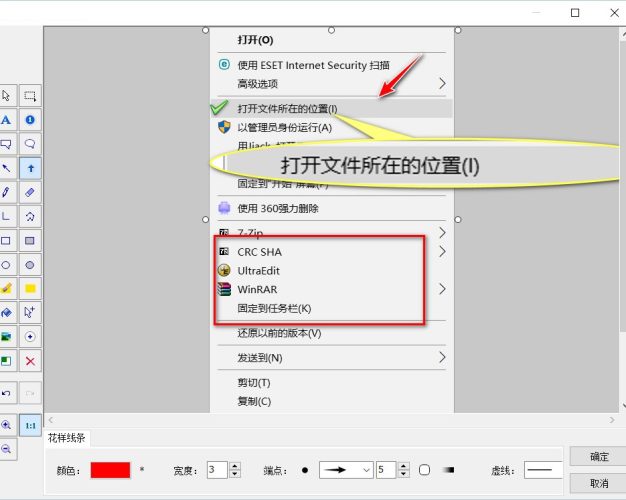626x500 pixels.
Task: Click the 宽度 value field
Action: click(x=217, y=470)
